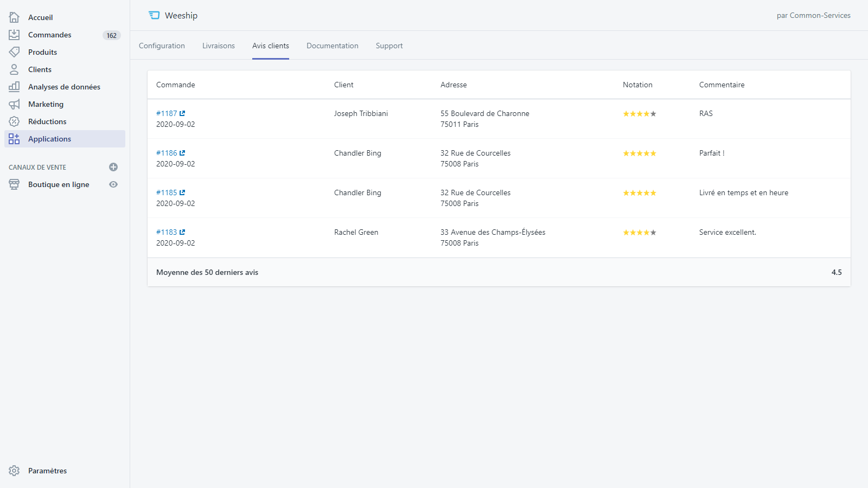Click the Service excellent. comment
Screen dimensions: 868x488
(x=727, y=232)
